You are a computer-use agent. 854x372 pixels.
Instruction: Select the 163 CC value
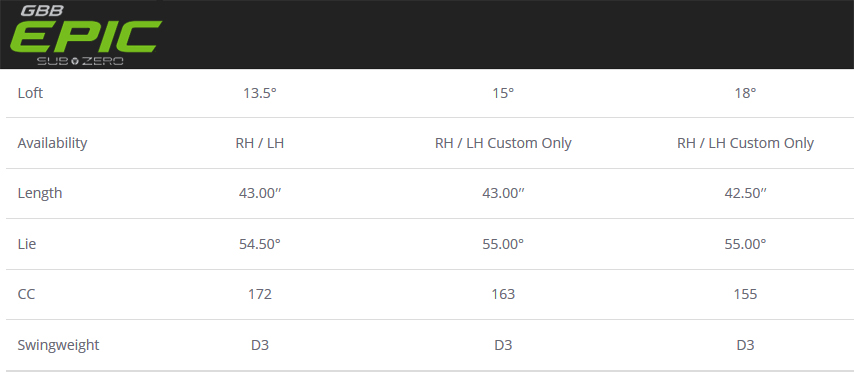503,294
